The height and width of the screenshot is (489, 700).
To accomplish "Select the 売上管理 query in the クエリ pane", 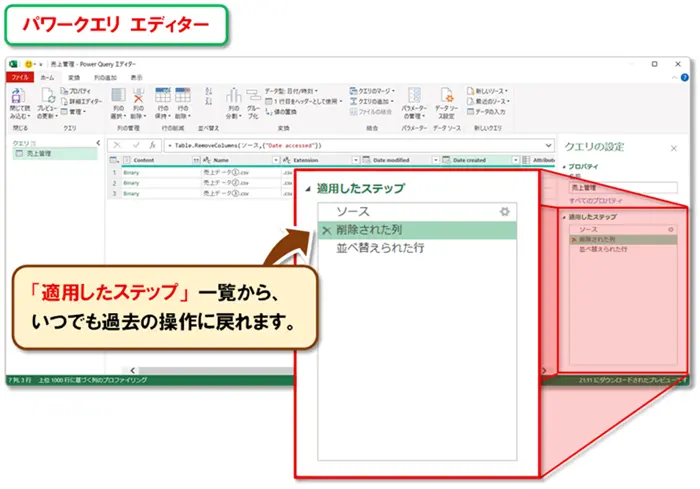I will tap(55, 154).
